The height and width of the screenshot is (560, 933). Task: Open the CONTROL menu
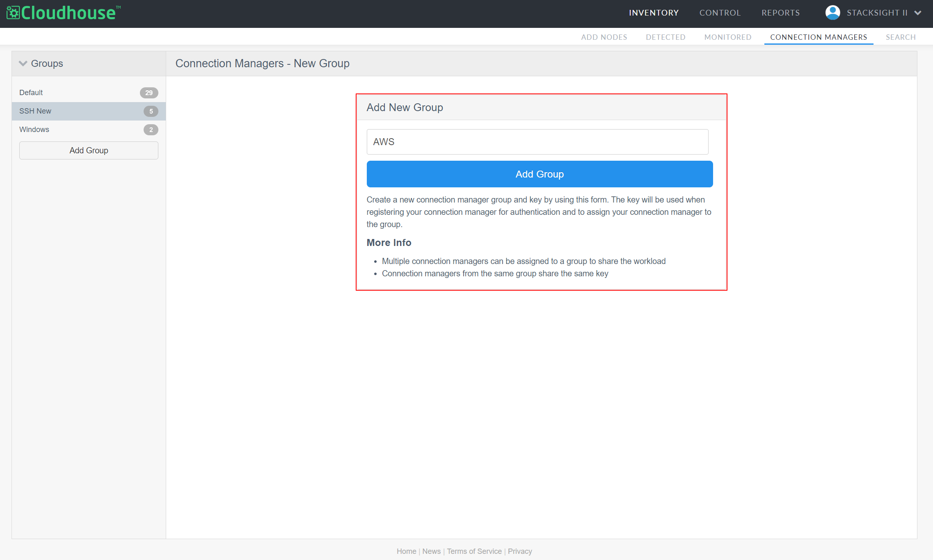click(x=720, y=13)
